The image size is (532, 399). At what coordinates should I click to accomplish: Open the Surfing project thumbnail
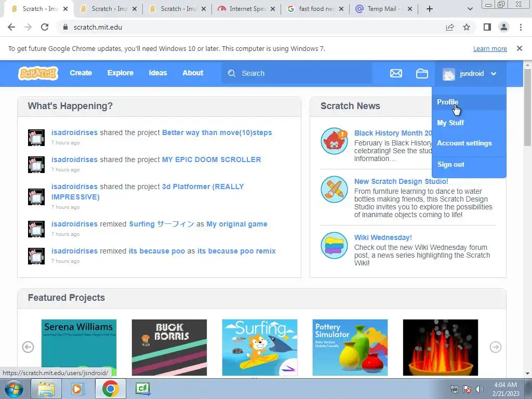click(260, 348)
